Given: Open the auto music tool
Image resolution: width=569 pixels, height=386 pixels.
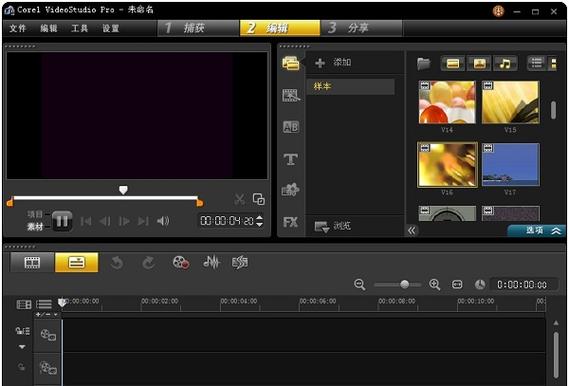Looking at the screenshot, I should [240, 262].
